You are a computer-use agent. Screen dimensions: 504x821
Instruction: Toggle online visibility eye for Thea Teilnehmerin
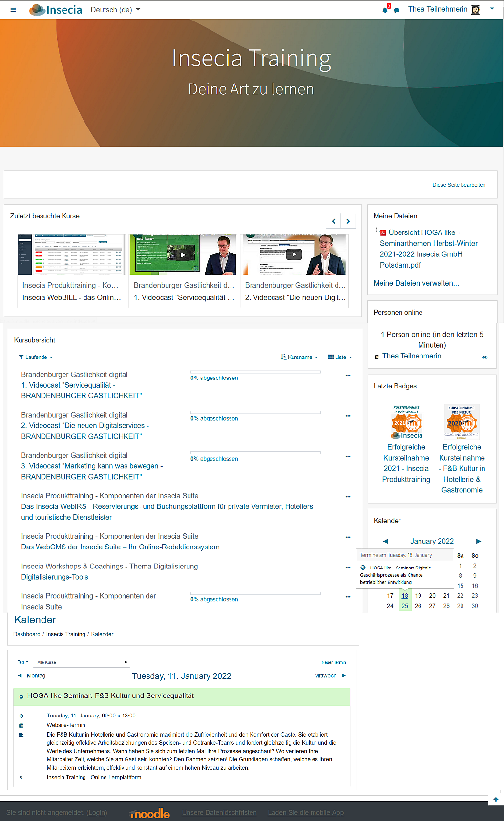pos(485,358)
